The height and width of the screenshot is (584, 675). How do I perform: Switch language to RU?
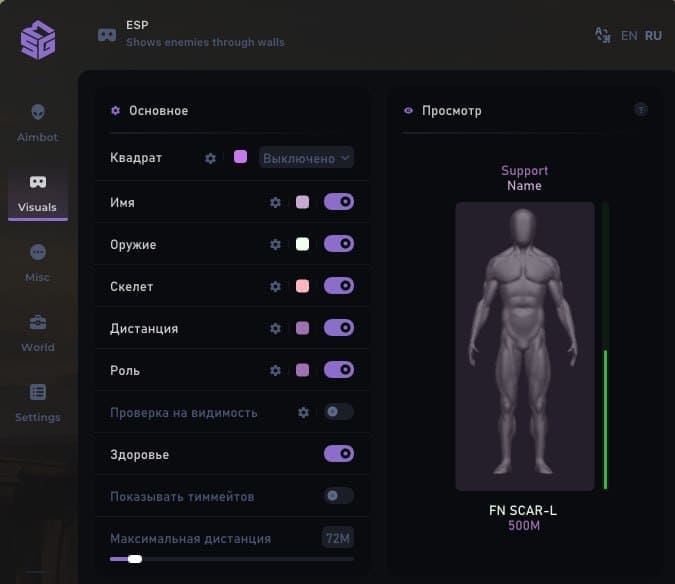pos(653,35)
